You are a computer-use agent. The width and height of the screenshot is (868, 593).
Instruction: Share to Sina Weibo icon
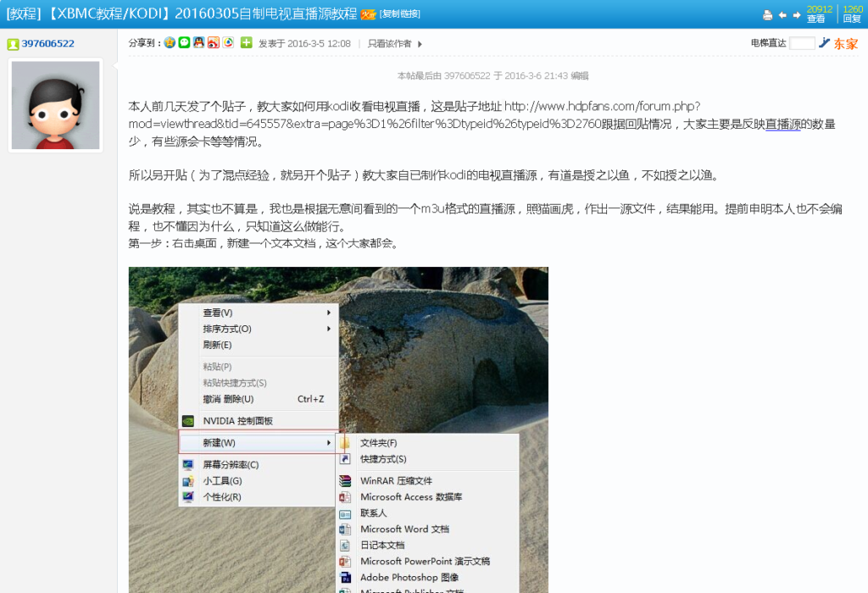213,43
